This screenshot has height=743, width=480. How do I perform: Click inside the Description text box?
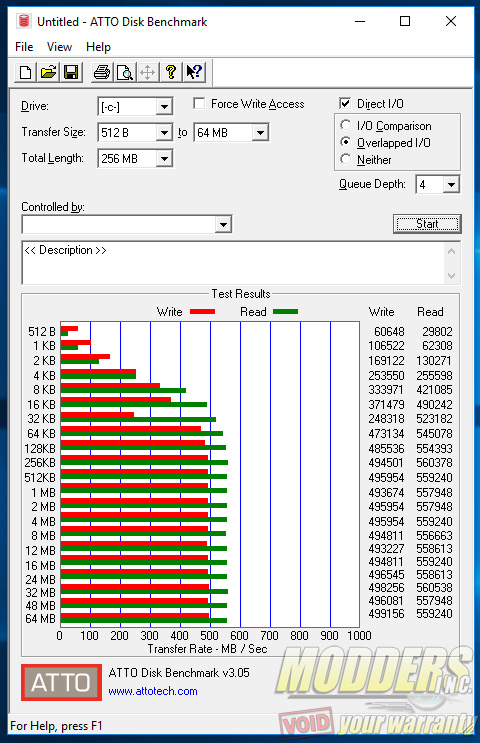[x=233, y=263]
